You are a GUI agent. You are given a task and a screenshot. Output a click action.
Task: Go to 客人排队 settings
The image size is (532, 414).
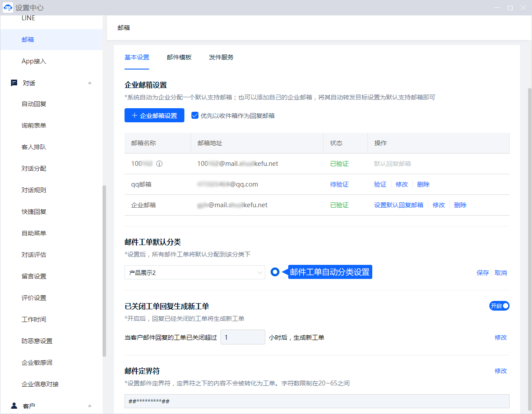click(34, 147)
